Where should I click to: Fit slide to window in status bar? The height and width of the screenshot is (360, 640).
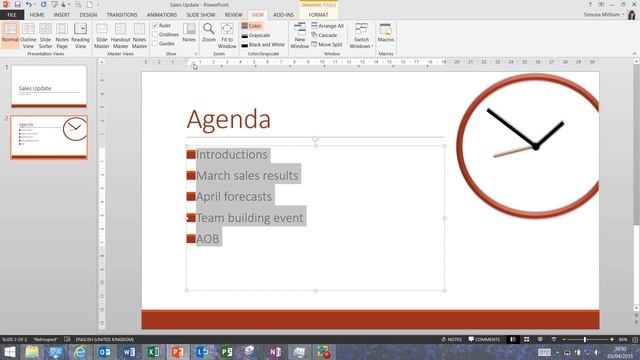[x=635, y=339]
